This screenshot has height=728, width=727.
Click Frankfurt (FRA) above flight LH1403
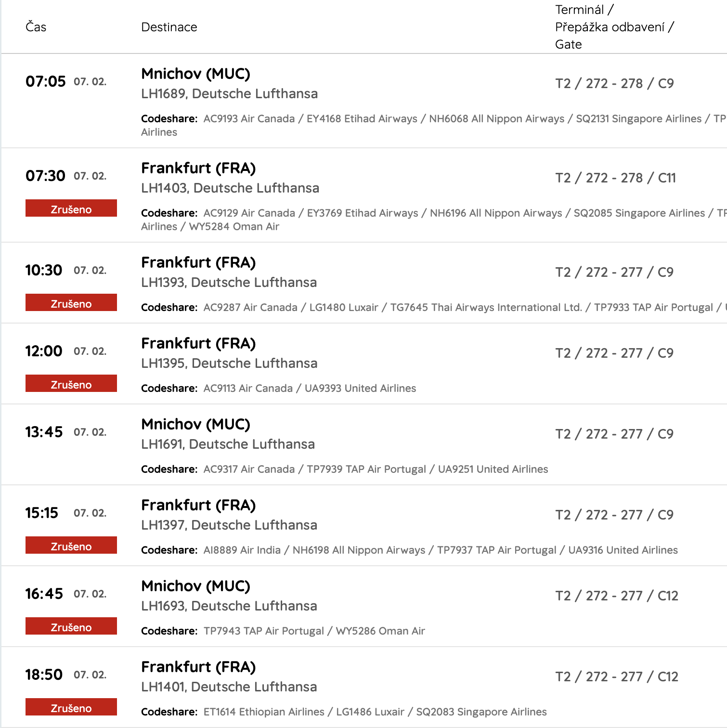tap(198, 168)
